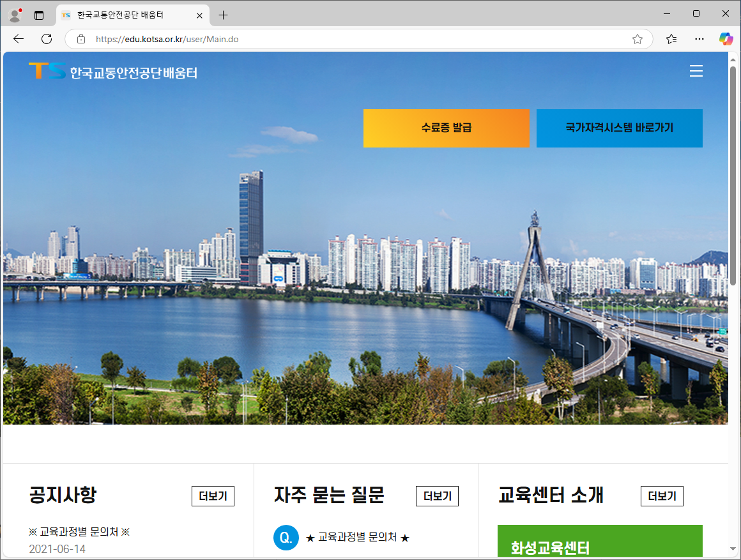
Task: Open 더보기 next to 공지사항
Action: (212, 496)
